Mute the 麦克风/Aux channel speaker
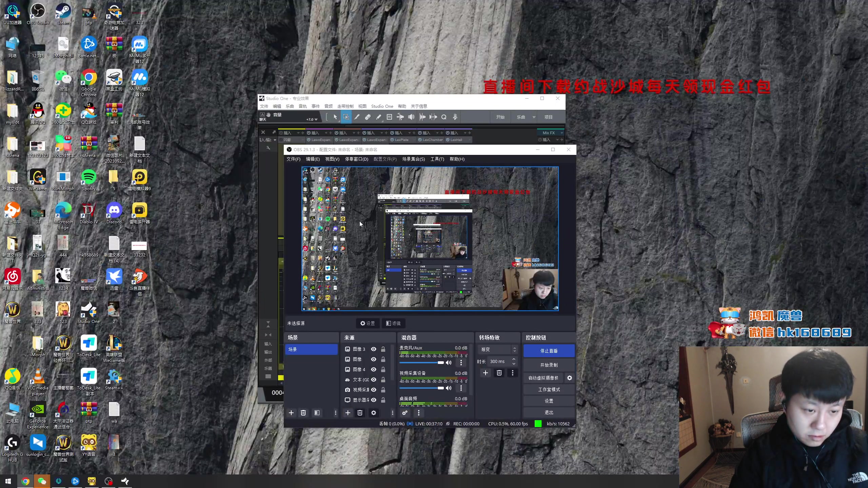868x488 pixels. [x=449, y=363]
